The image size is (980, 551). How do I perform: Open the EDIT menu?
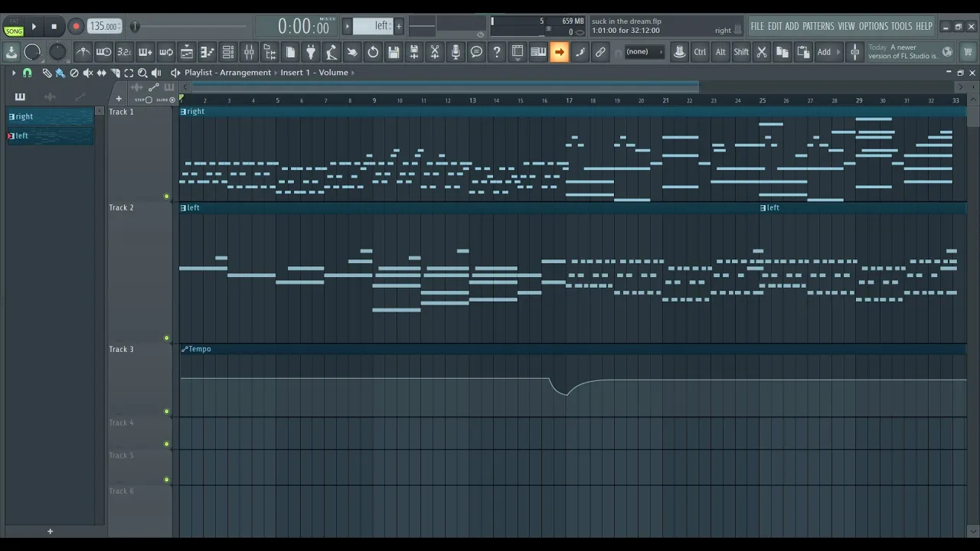point(775,26)
